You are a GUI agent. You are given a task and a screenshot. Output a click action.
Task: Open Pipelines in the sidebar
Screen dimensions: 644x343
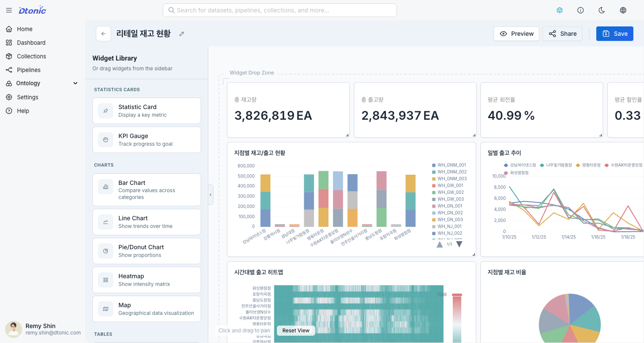[43, 70]
